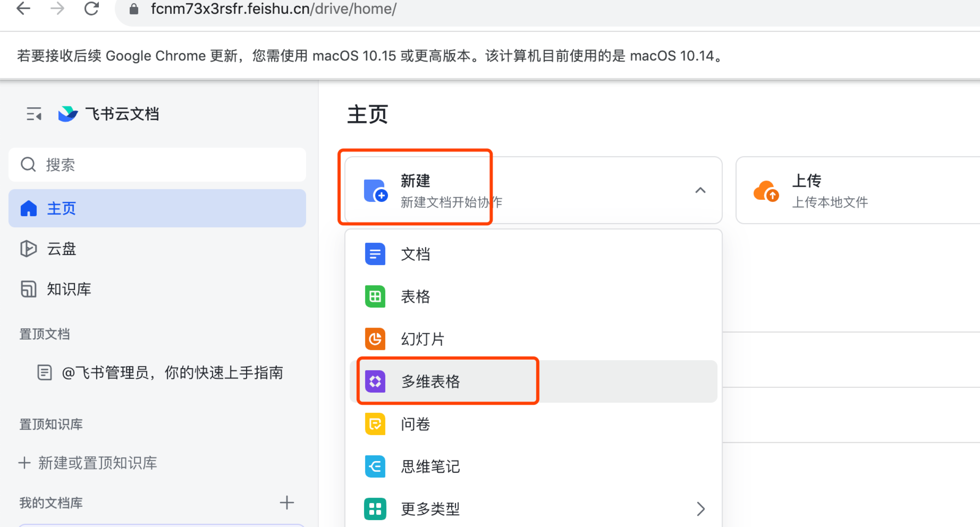
Task: Select the 幻灯片 slides icon
Action: click(x=375, y=339)
